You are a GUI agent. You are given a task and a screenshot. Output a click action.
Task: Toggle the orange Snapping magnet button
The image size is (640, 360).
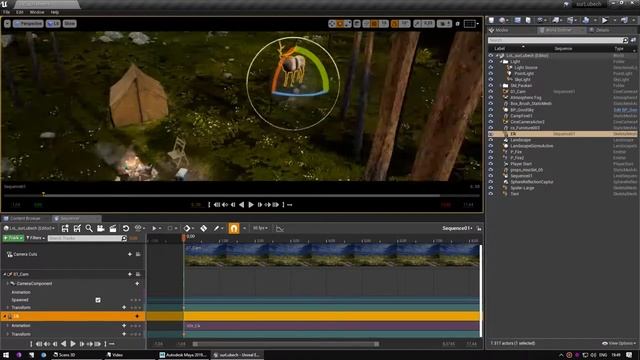[x=233, y=228]
